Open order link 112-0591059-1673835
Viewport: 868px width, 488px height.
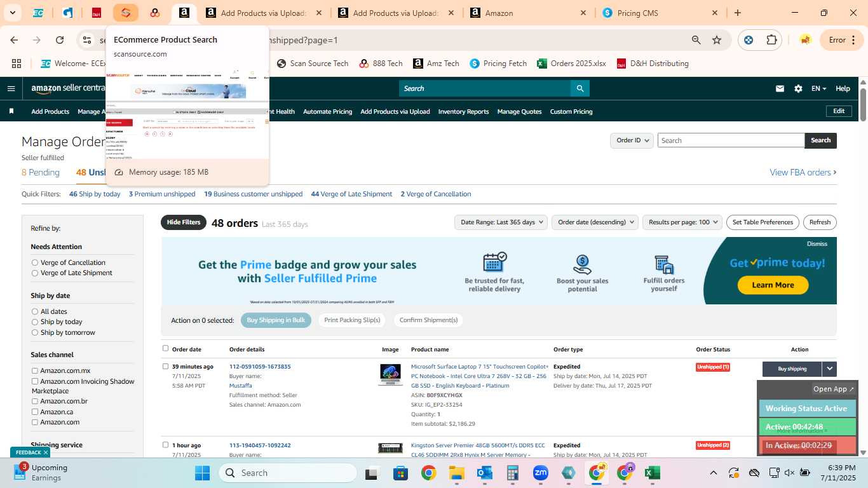tap(260, 367)
